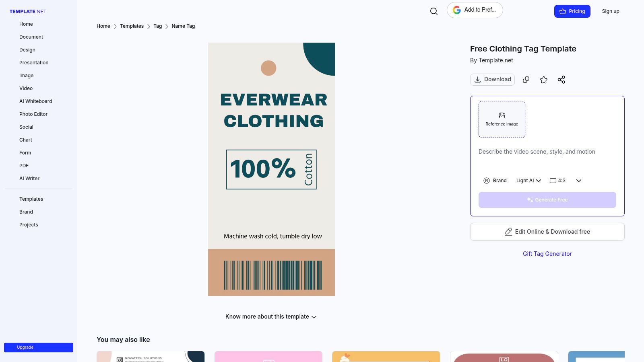Viewport: 644px width, 362px height.
Task: Open the Light AI model dropdown
Action: point(528,181)
